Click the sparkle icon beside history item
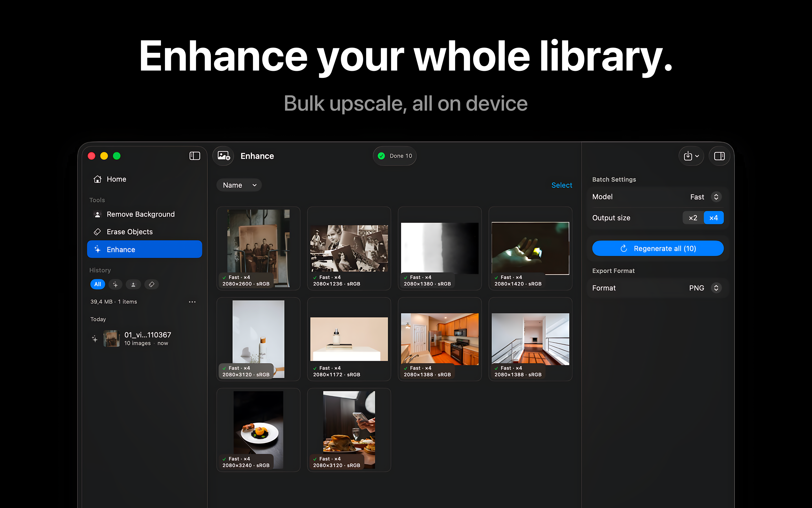812x508 pixels. pyautogui.click(x=95, y=339)
